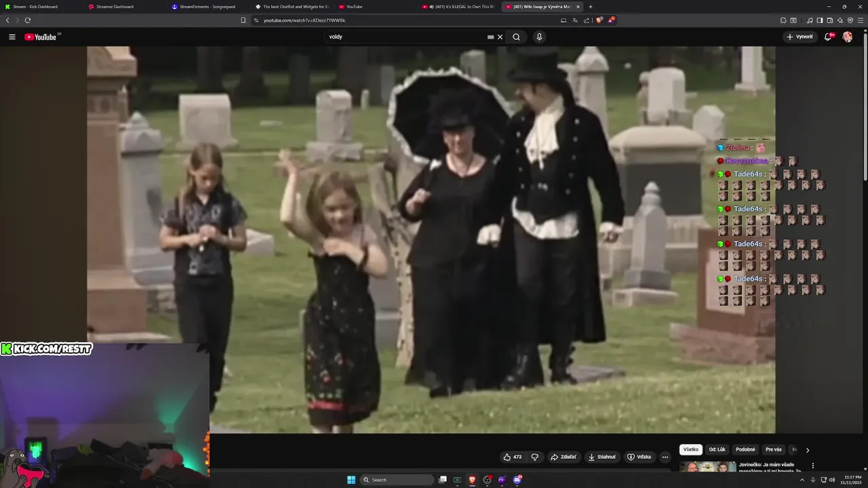Open browser extensions puzzle icon
Screen dimensions: 868x488
point(783,20)
